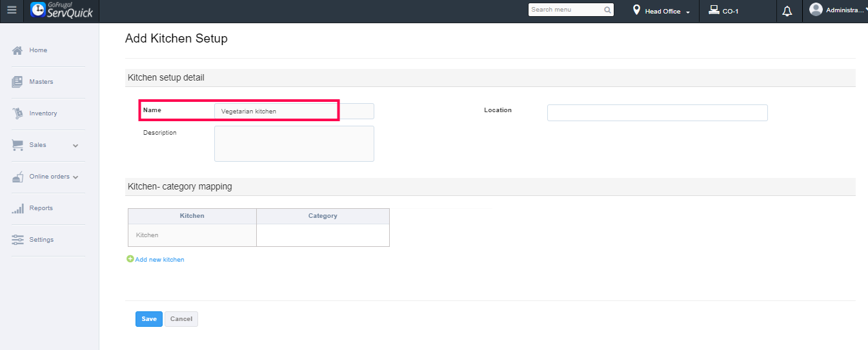Click the Kitchen column header
This screenshot has width=868, height=350.
[x=192, y=216]
